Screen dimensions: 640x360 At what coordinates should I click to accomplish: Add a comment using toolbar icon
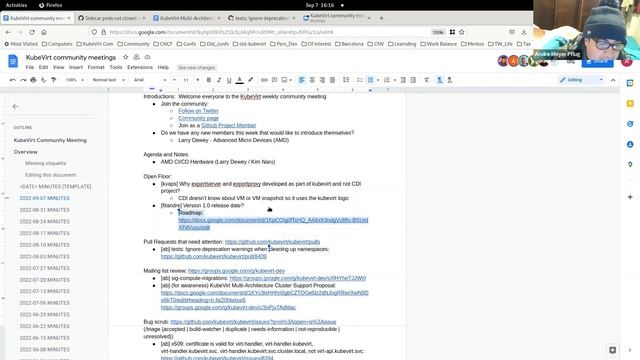(x=274, y=80)
